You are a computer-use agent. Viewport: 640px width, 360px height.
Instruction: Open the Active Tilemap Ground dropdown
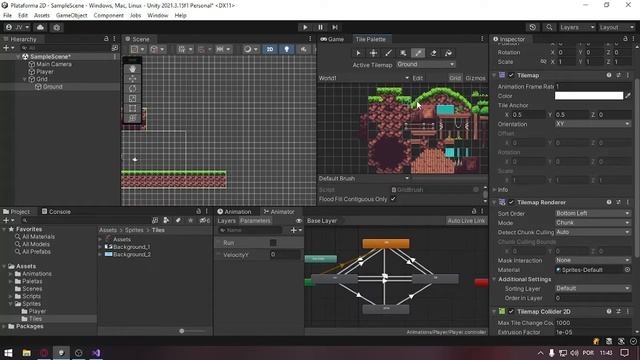tap(425, 64)
